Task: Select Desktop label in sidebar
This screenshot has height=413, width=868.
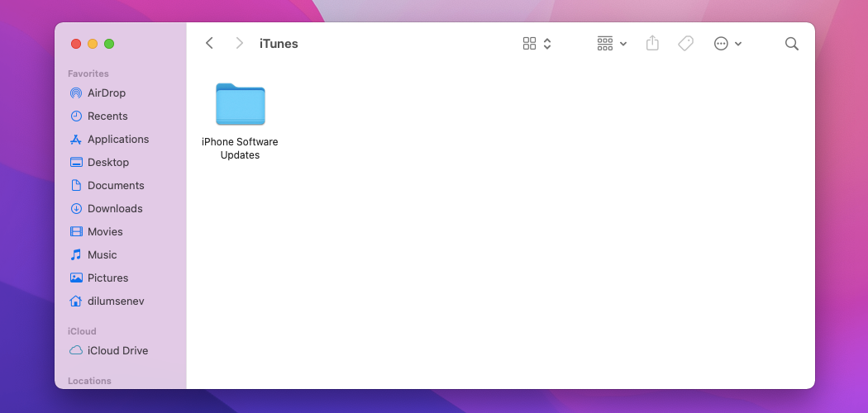Action: tap(108, 162)
